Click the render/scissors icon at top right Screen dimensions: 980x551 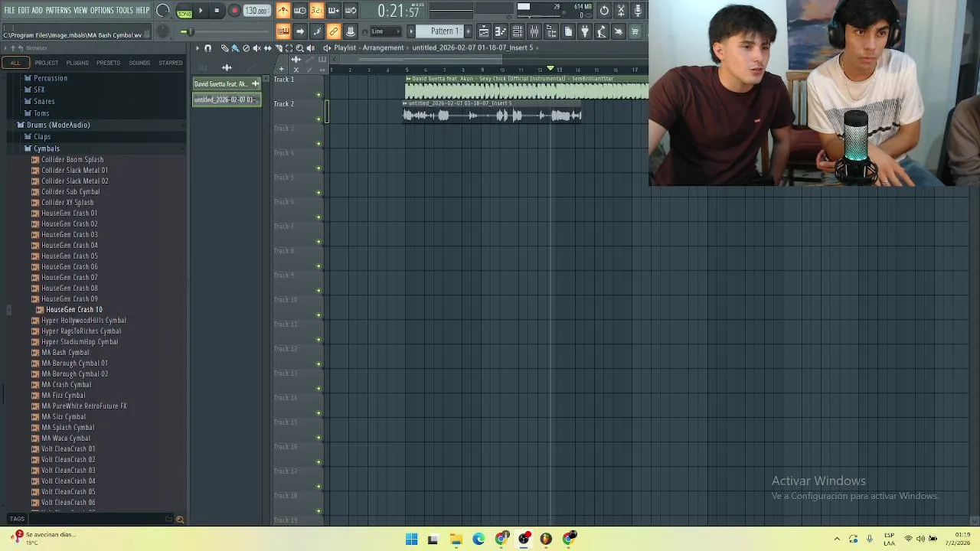point(621,11)
